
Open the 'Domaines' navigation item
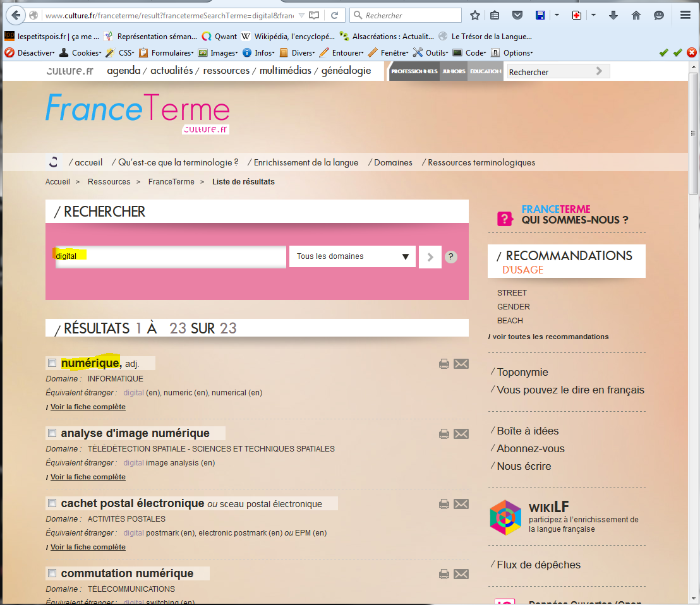coord(392,162)
